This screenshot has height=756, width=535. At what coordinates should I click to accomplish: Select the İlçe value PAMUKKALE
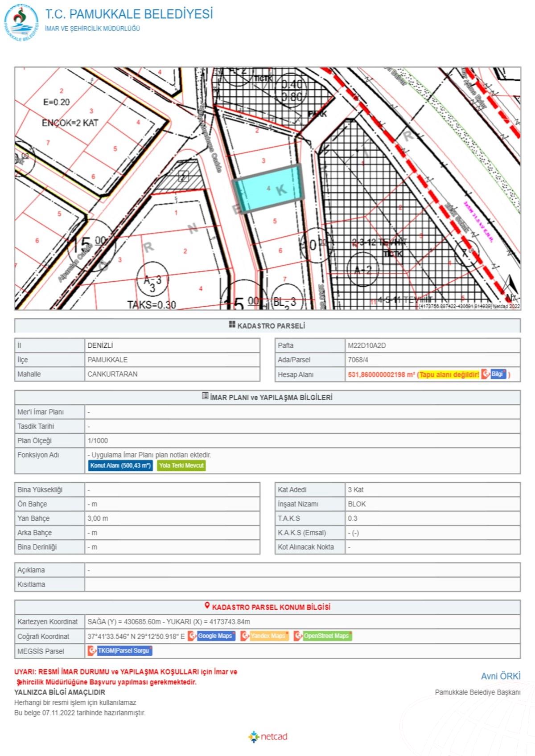[x=107, y=360]
